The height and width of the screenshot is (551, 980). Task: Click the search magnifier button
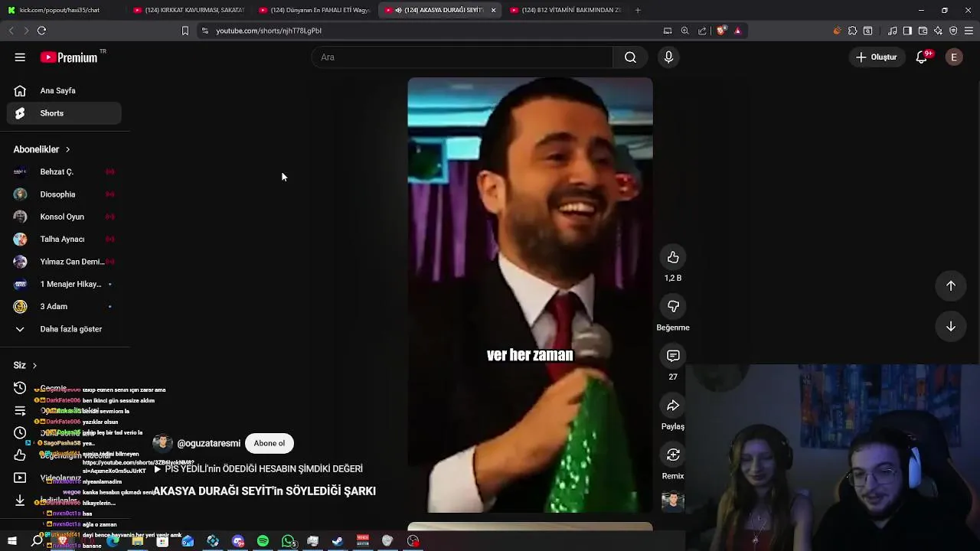coord(630,57)
